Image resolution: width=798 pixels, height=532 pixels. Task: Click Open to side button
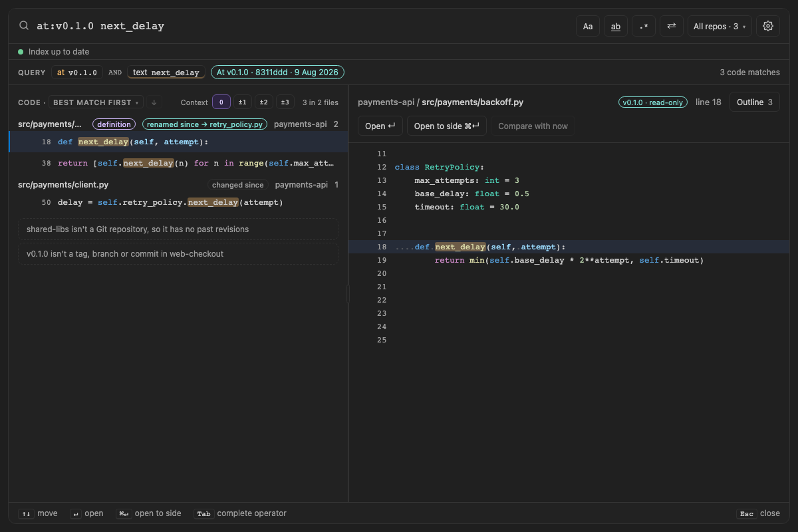(447, 126)
